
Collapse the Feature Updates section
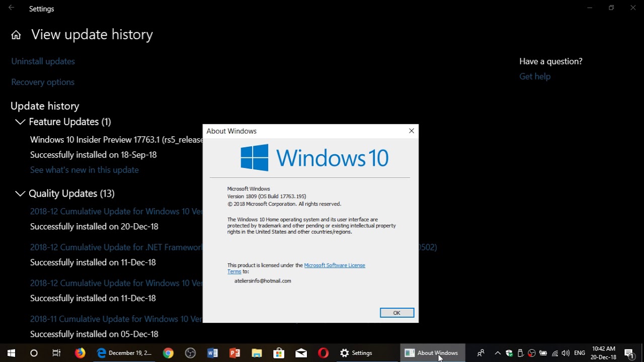(20, 122)
